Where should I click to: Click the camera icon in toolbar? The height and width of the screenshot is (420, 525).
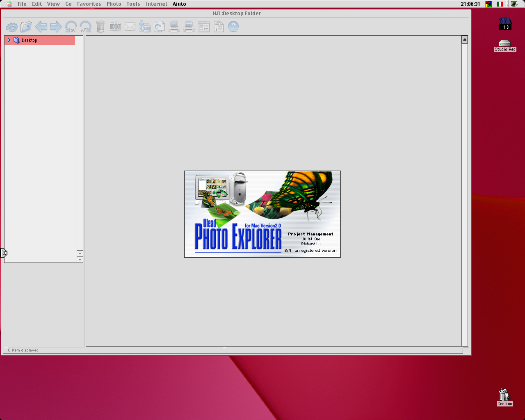coord(115,27)
